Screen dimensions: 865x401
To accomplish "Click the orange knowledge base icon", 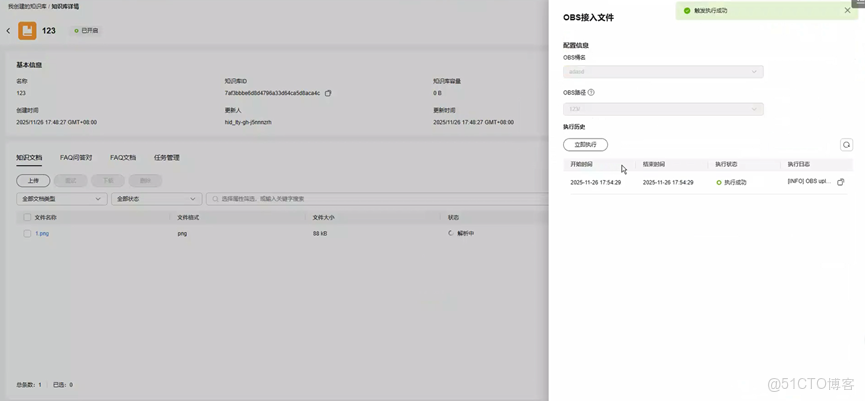I will pos(27,31).
